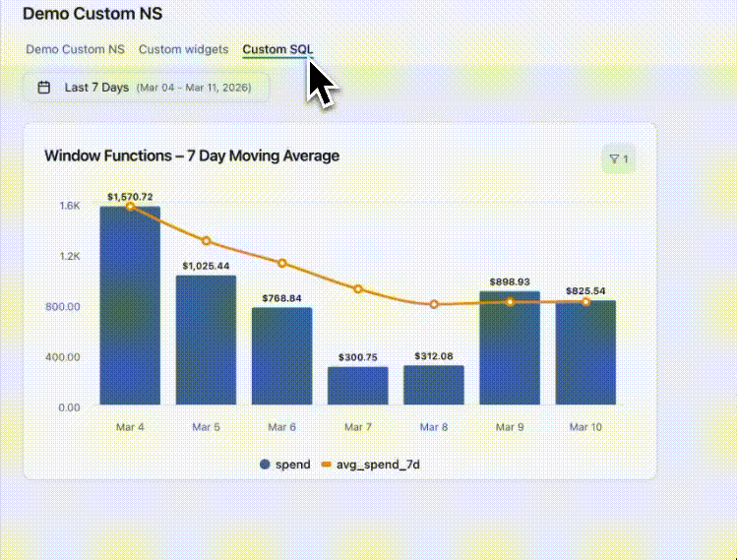
Task: Select the Custom SQL tab
Action: pos(277,48)
